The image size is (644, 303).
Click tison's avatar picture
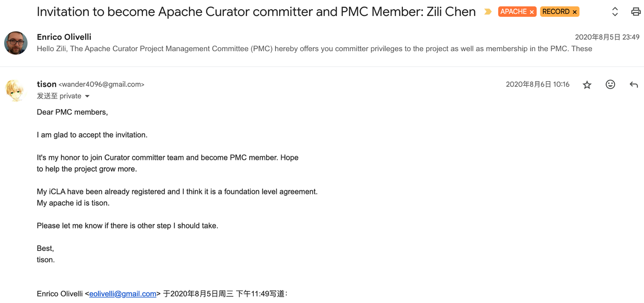15,90
